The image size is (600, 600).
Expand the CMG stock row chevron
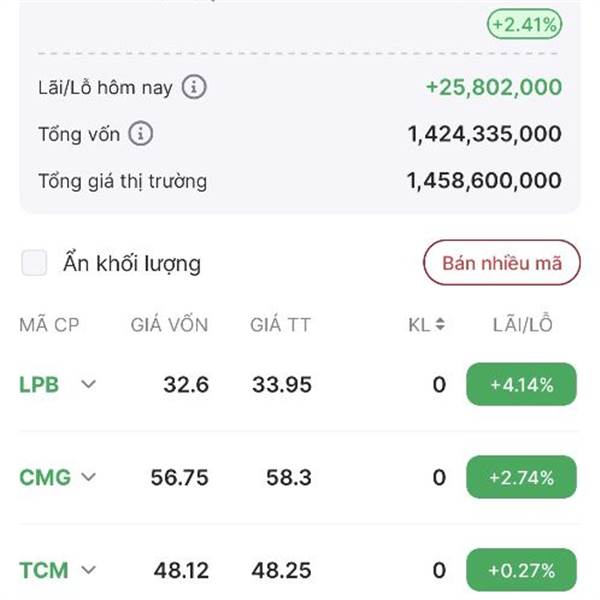[88, 477]
